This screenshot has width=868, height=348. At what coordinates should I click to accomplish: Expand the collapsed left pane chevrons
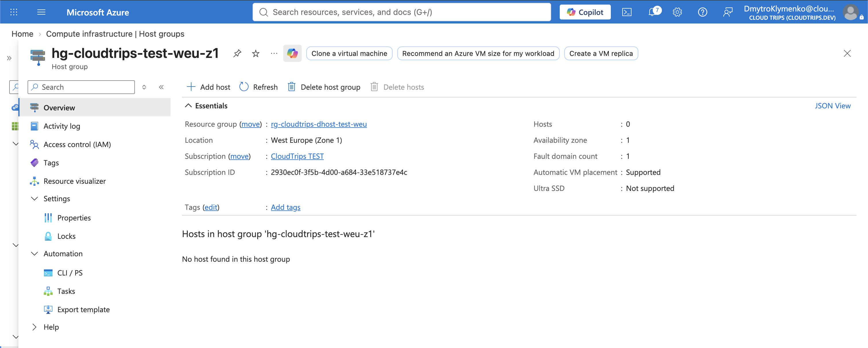[x=9, y=58]
